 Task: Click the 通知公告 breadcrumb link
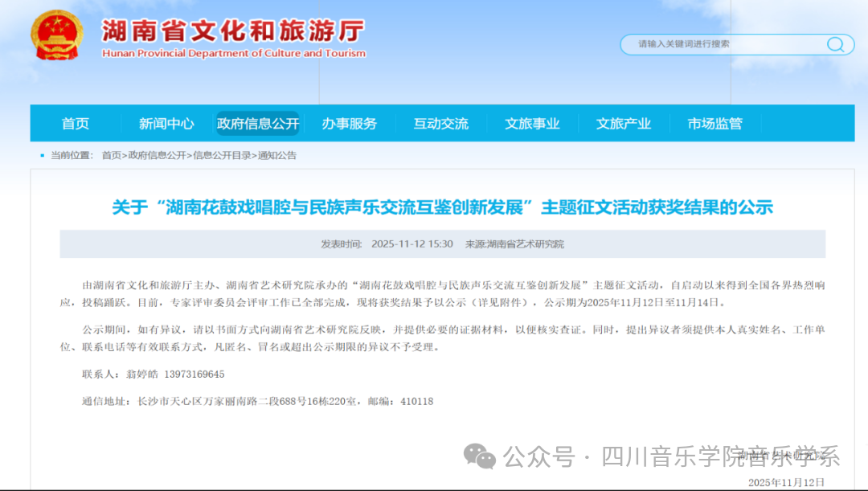(x=277, y=155)
